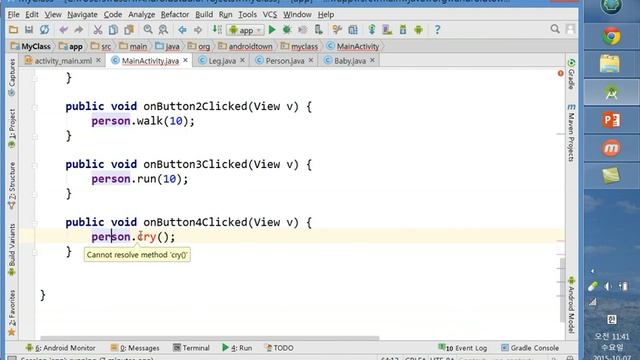Toggle the Gradle side panel
640x360 pixels.
[x=571, y=74]
